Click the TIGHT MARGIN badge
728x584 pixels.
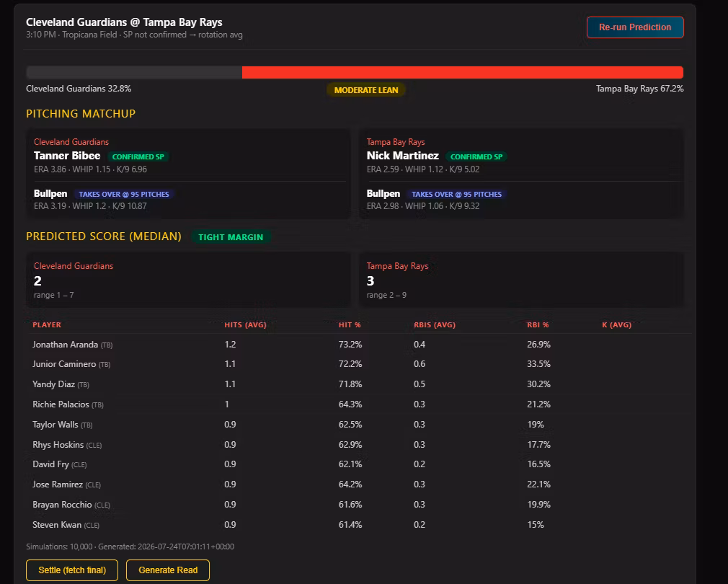[x=231, y=237]
